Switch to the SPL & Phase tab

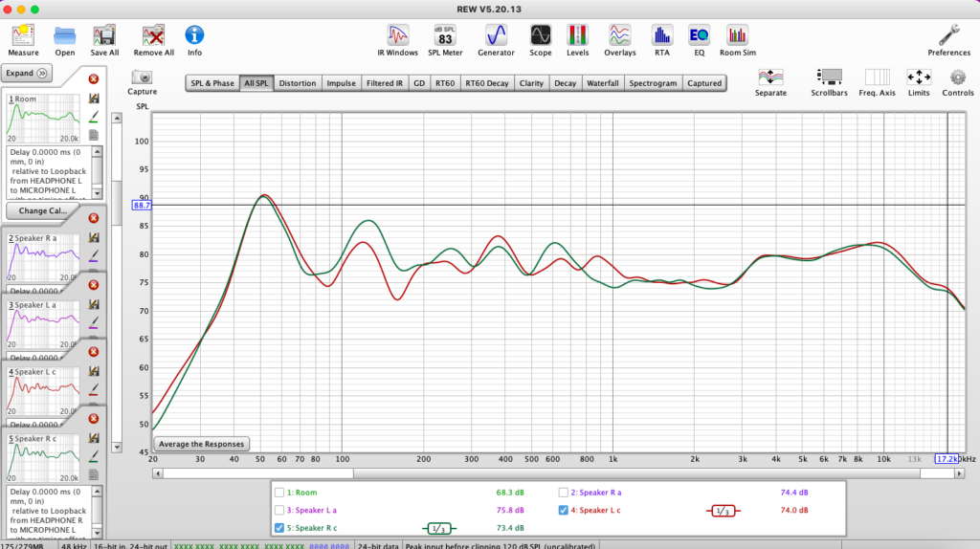pos(212,83)
